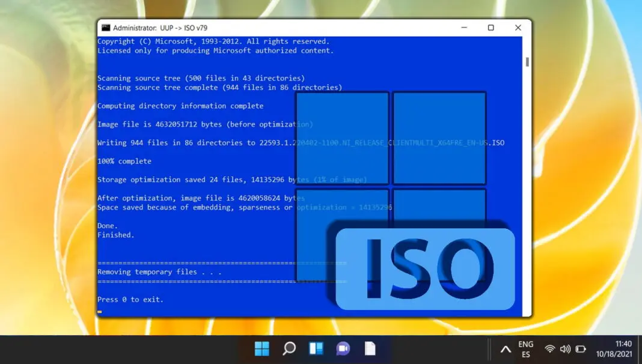642x364 pixels.
Task: Click the 'Done.' output line
Action: (x=108, y=226)
